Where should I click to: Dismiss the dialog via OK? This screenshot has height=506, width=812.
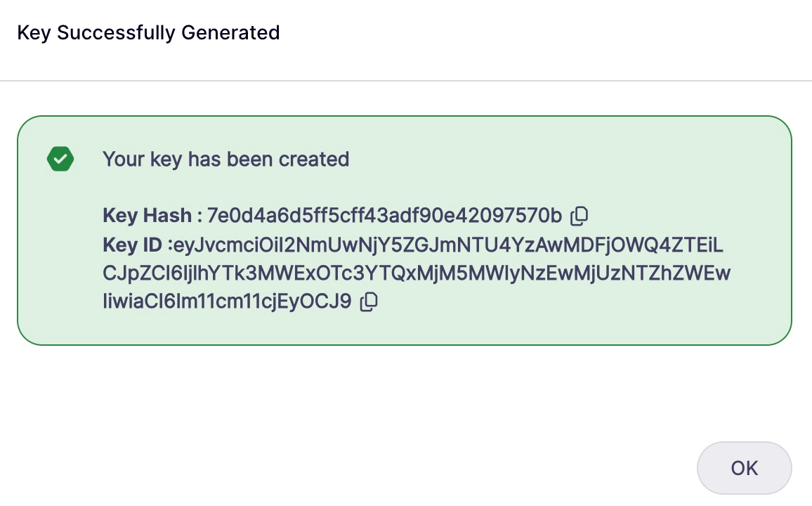[x=744, y=467]
